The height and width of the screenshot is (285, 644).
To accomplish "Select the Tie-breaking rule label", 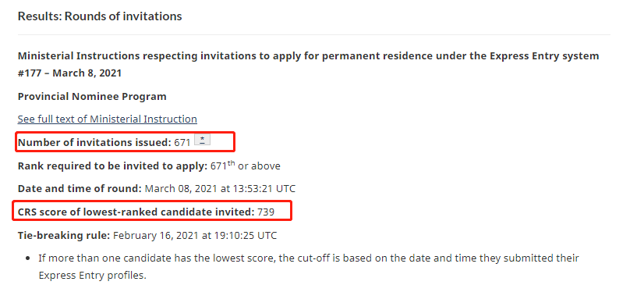I will [64, 236].
